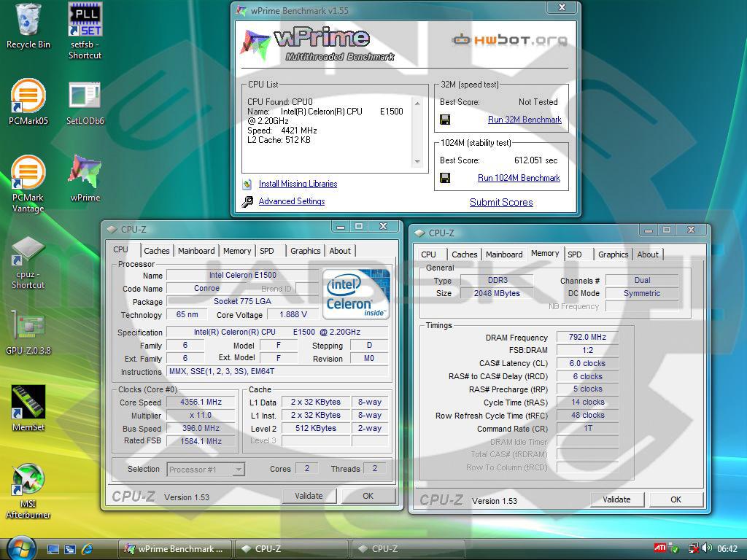Click Core Speed value 4356.1 MHz
Screen dimensions: 747x560
tap(201, 402)
